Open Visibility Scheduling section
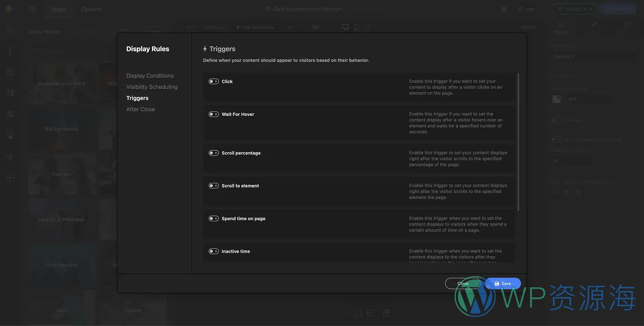The image size is (644, 326). [152, 87]
